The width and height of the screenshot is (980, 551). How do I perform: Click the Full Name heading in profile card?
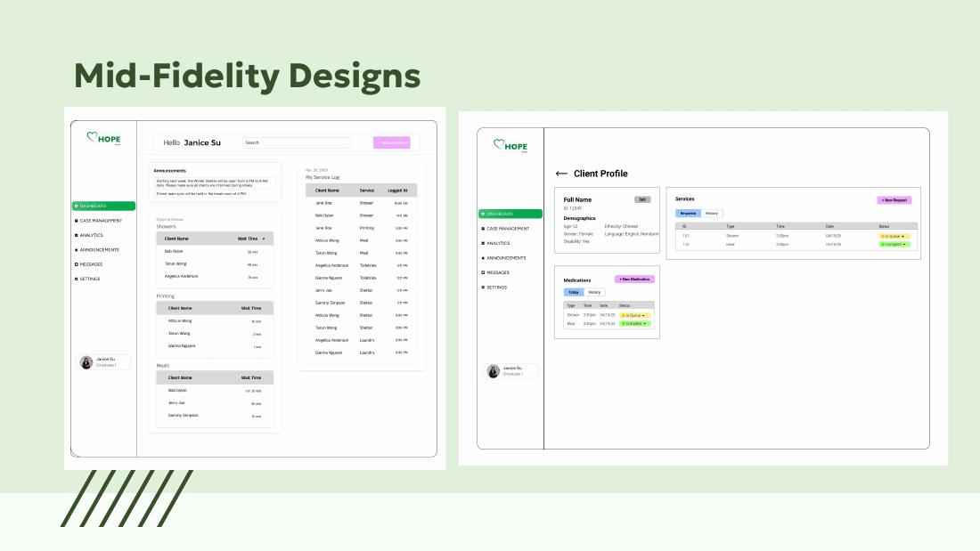tap(577, 200)
